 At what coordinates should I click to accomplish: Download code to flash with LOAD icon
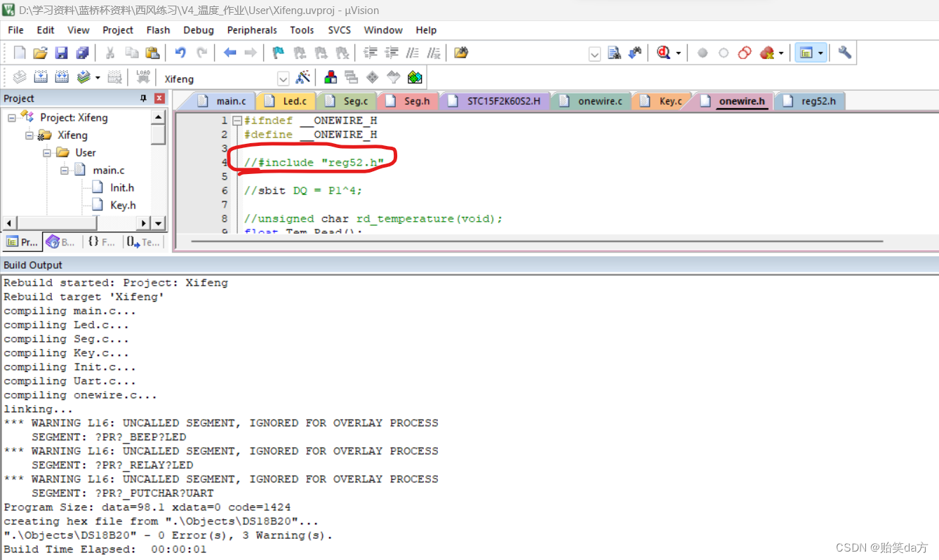[x=142, y=77]
